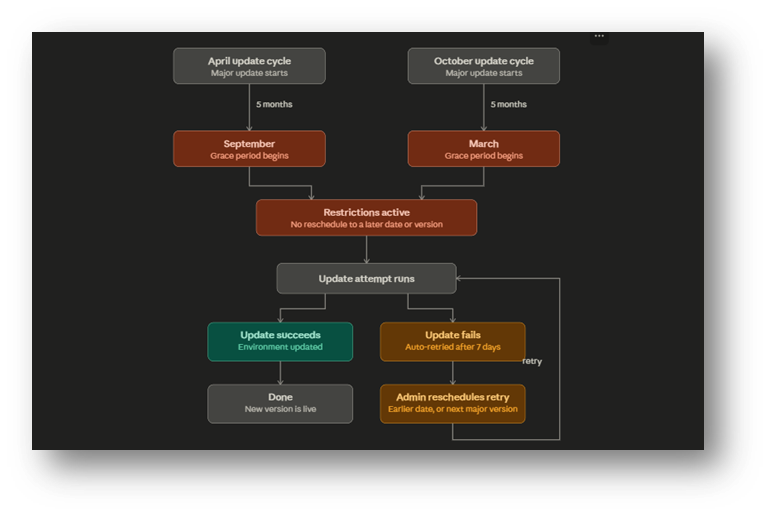The height and width of the screenshot is (515, 769).
Task: Select the October update cycle node
Action: click(x=484, y=66)
